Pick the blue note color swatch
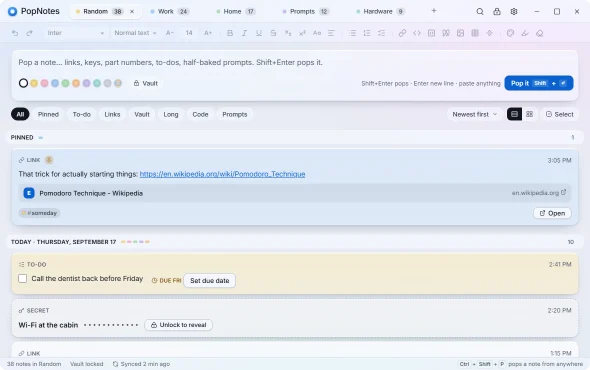This screenshot has height=370, width=590. tap(55, 83)
